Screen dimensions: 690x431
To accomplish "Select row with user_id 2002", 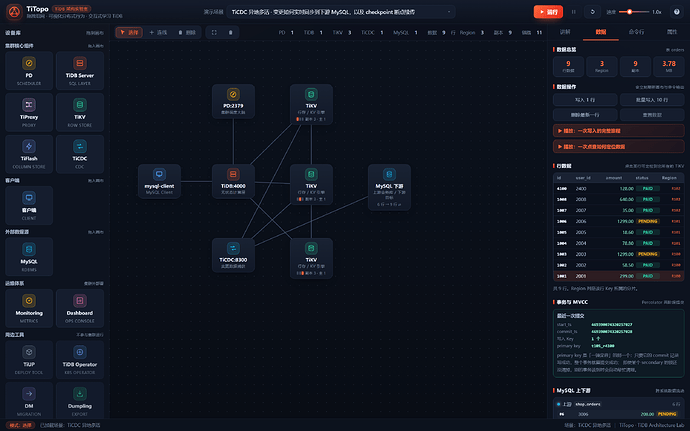I will (x=618, y=265).
